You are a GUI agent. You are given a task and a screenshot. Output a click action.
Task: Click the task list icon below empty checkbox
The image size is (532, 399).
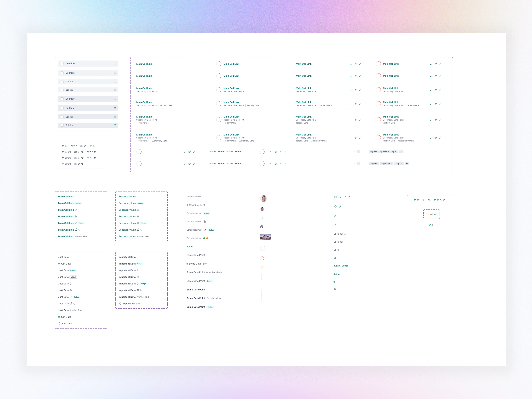pyautogui.click(x=262, y=227)
